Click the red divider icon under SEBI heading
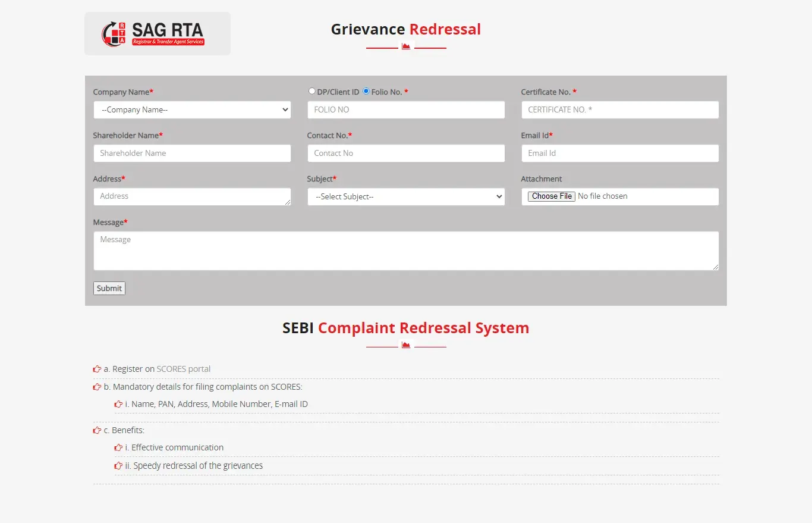Screen dimensions: 812x523 point(406,345)
